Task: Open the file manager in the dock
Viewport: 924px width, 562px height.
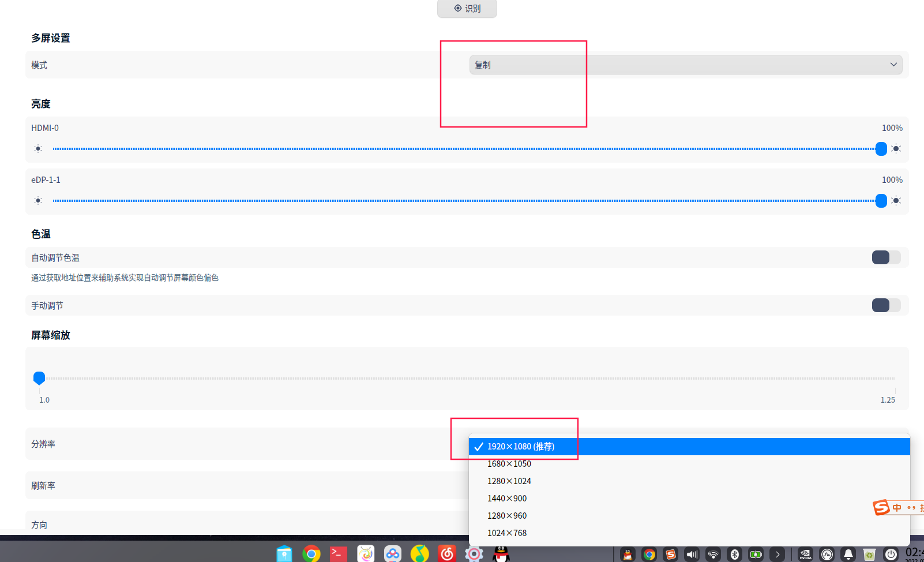Action: point(284,554)
